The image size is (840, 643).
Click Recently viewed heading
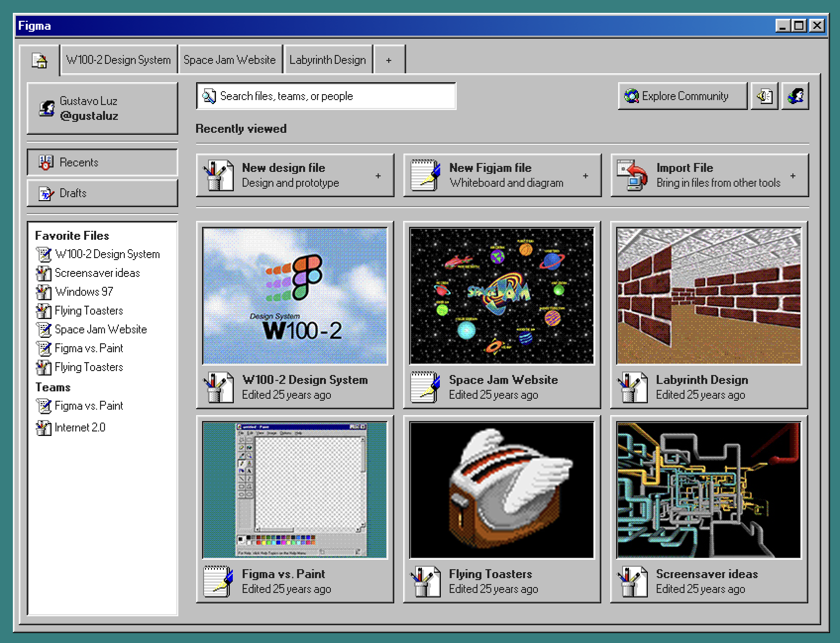(x=241, y=129)
